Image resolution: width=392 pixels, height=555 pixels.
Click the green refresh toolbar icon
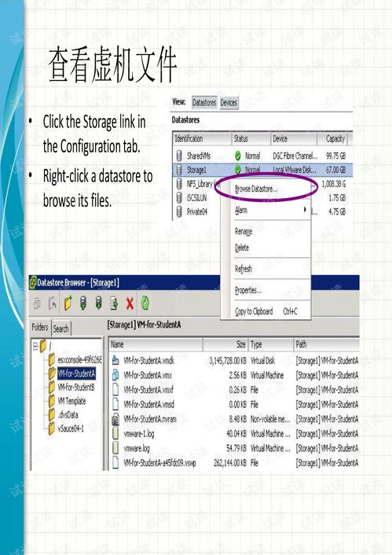click(145, 303)
